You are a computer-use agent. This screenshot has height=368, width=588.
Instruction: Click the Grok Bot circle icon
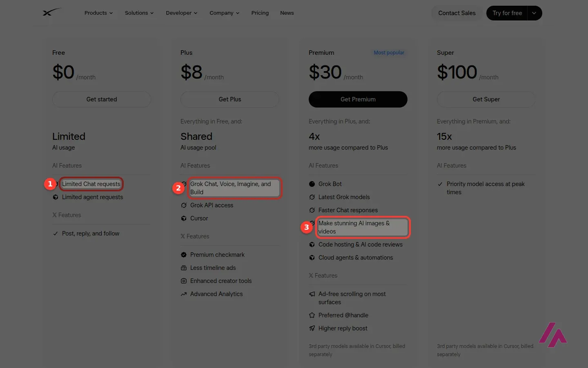click(x=312, y=184)
